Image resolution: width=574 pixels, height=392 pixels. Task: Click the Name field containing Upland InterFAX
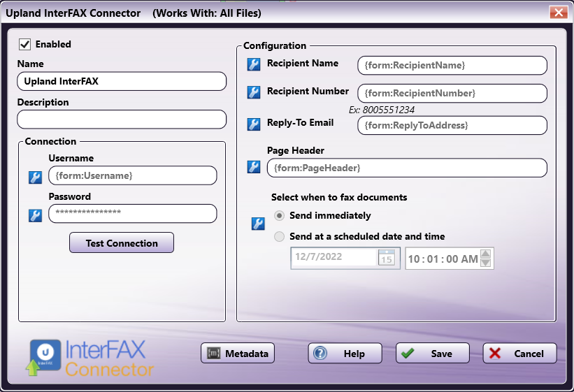click(x=122, y=81)
